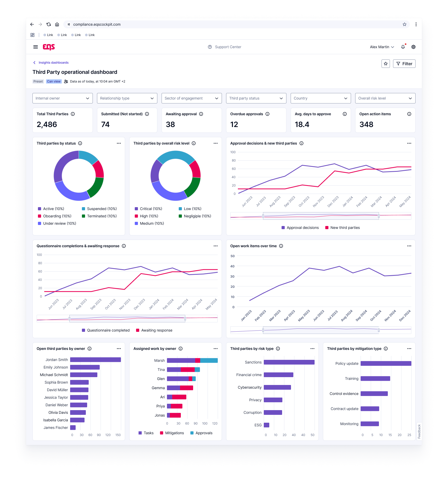Image resolution: width=448 pixels, height=479 pixels.
Task: Open notifications bell
Action: [x=403, y=47]
